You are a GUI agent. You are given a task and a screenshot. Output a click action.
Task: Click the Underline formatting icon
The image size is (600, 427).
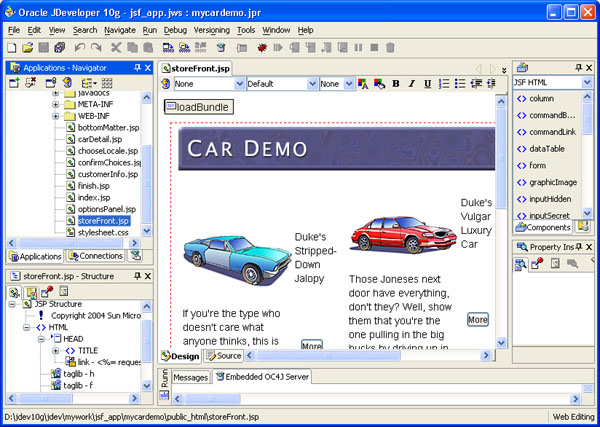(x=428, y=84)
